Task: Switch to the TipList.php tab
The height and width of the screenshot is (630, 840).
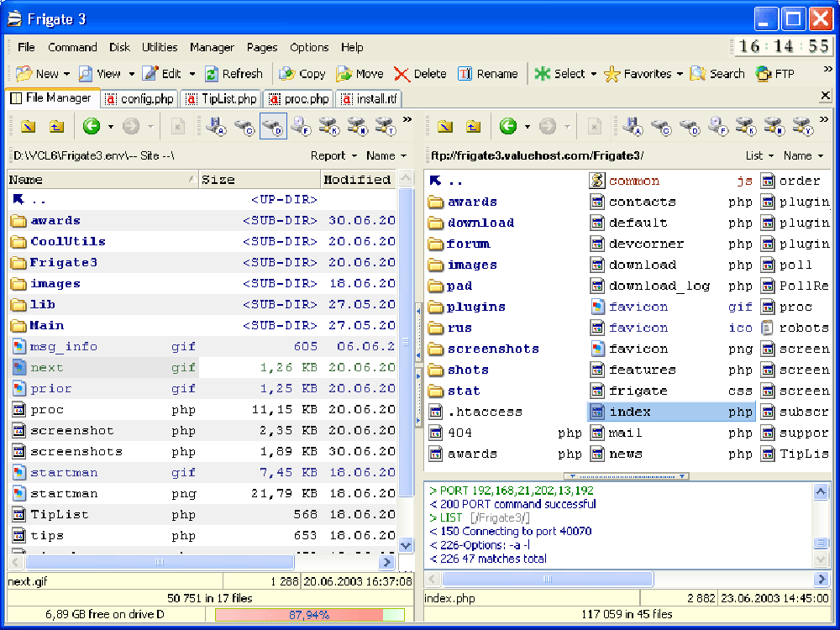Action: point(221,99)
